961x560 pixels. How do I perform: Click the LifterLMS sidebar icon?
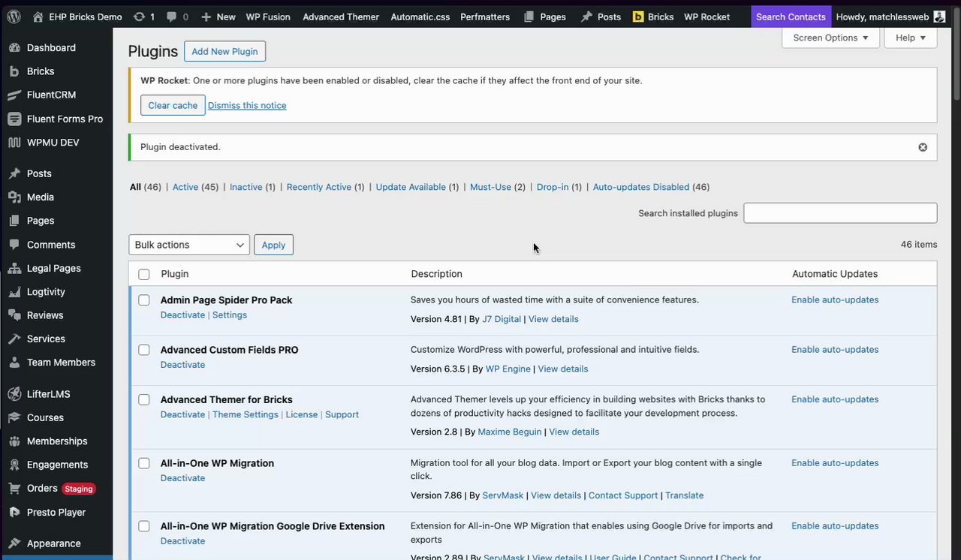coord(14,394)
